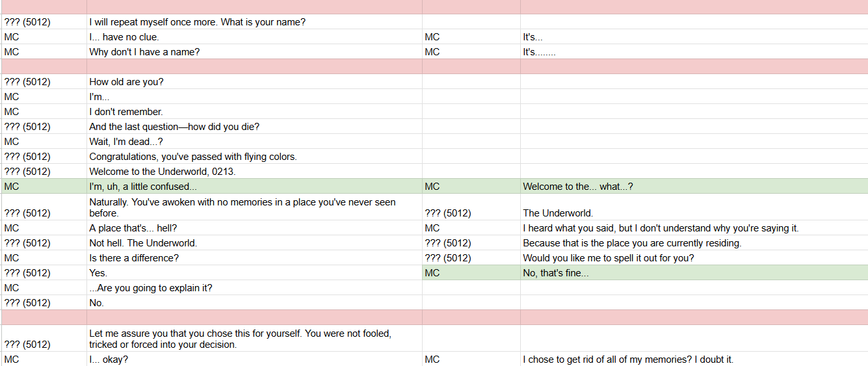Viewport: 868px width, 366px height.
Task: Select cell 'Why don't I have a name?'
Action: (254, 52)
